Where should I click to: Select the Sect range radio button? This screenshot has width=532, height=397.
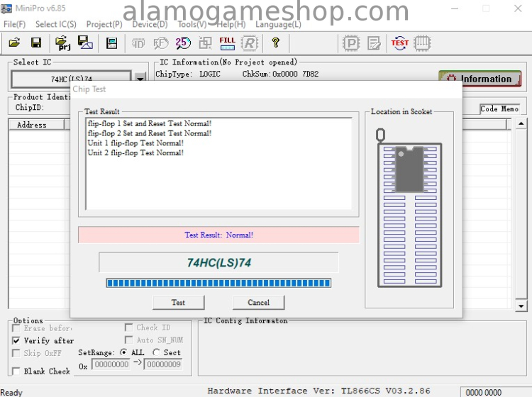(156, 352)
